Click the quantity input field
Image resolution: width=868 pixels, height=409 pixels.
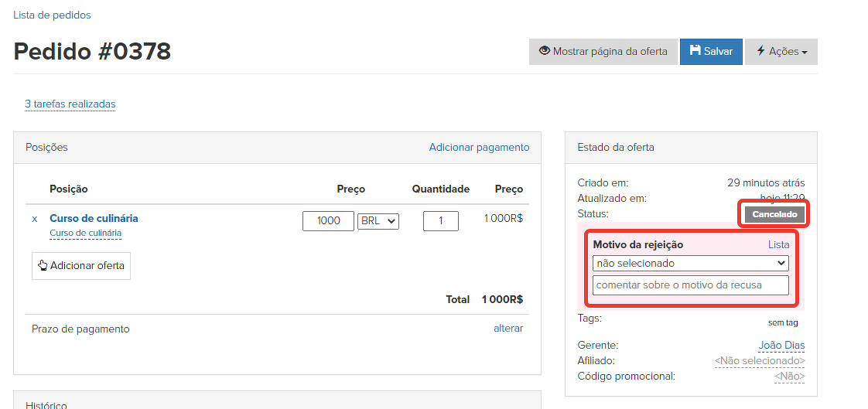click(x=440, y=221)
